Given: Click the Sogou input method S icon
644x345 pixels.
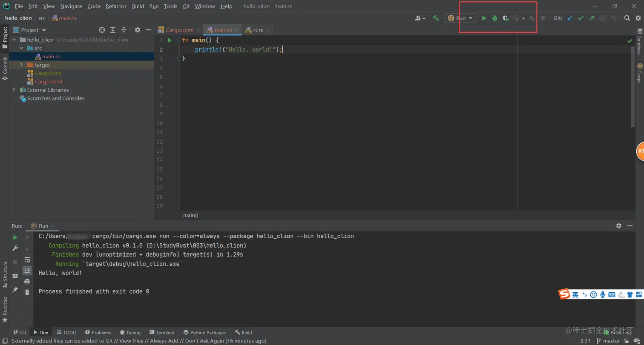Looking at the screenshot, I should (564, 294).
